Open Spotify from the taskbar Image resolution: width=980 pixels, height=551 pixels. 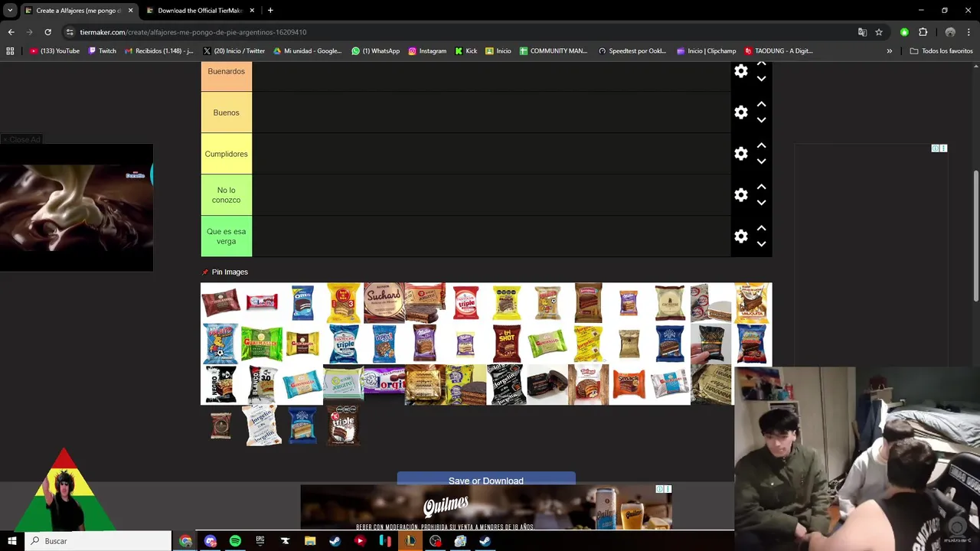235,541
